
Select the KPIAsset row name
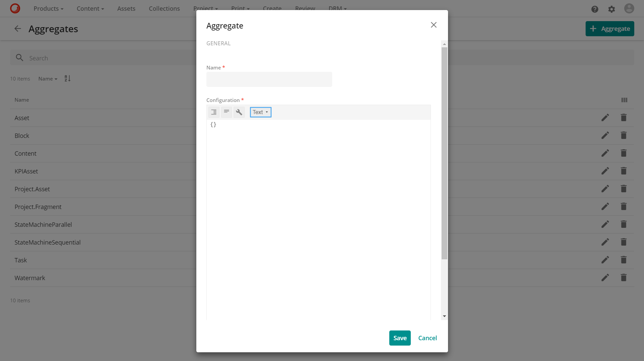(26, 171)
